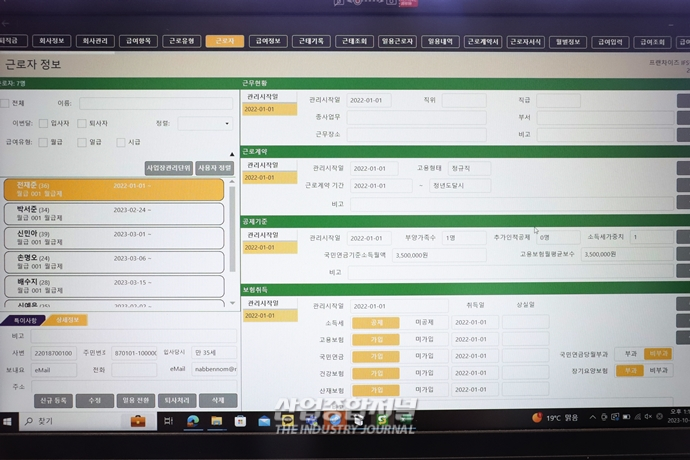Screen dimensions: 690x460
Task: Open File Explorer folder icon in taskbar
Action: (215, 421)
